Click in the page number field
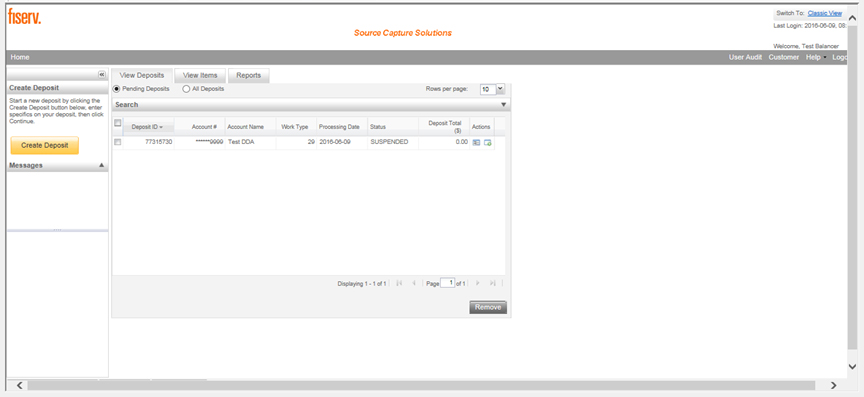Viewport: 864px width, 397px height. point(448,283)
